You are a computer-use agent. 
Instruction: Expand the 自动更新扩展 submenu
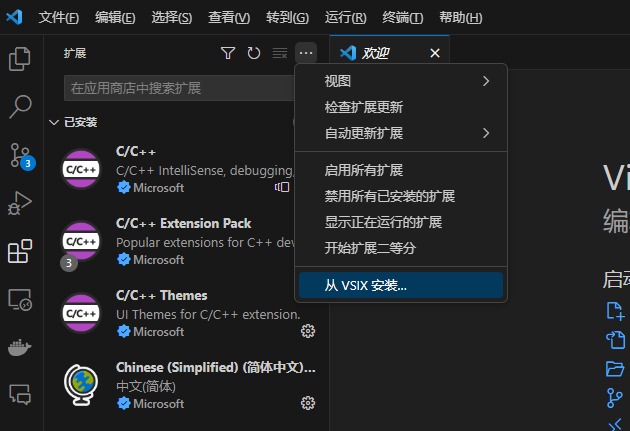(401, 133)
